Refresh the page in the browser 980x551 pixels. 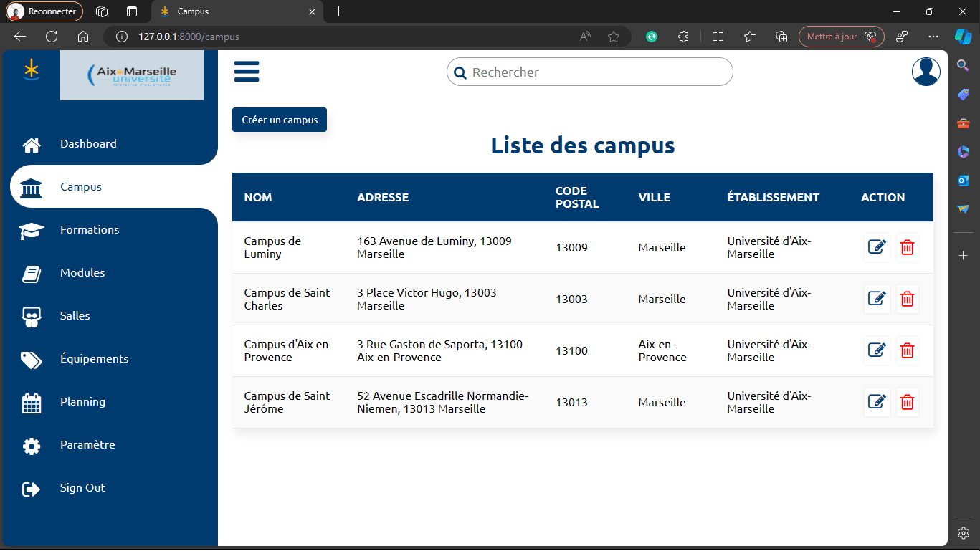click(x=52, y=37)
